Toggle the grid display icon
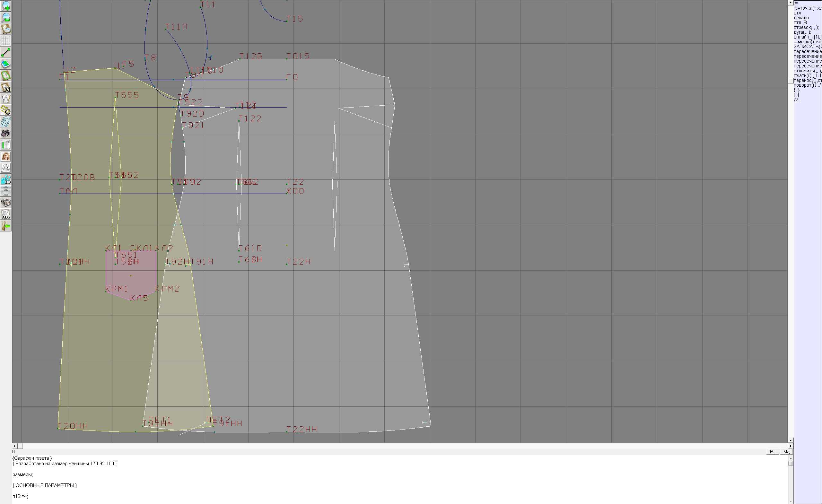This screenshot has width=822, height=504. click(6, 41)
